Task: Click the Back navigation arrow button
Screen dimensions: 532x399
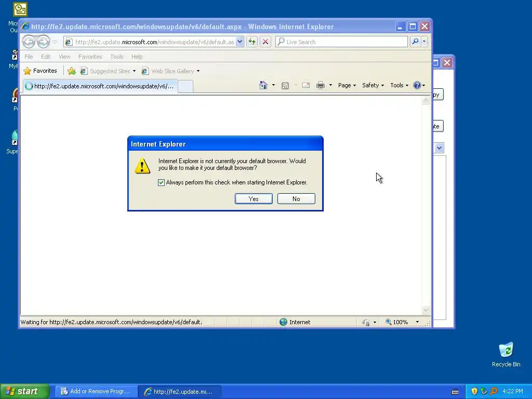Action: pos(29,42)
